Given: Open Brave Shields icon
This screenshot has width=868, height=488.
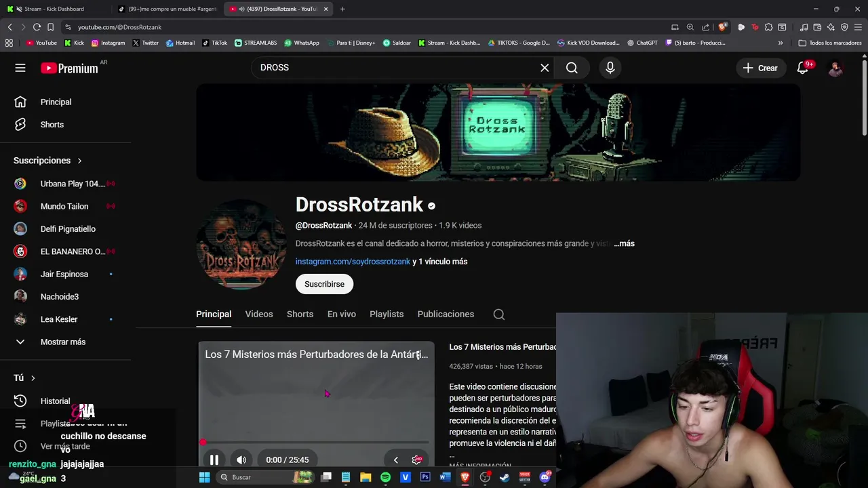Looking at the screenshot, I should pos(722,27).
